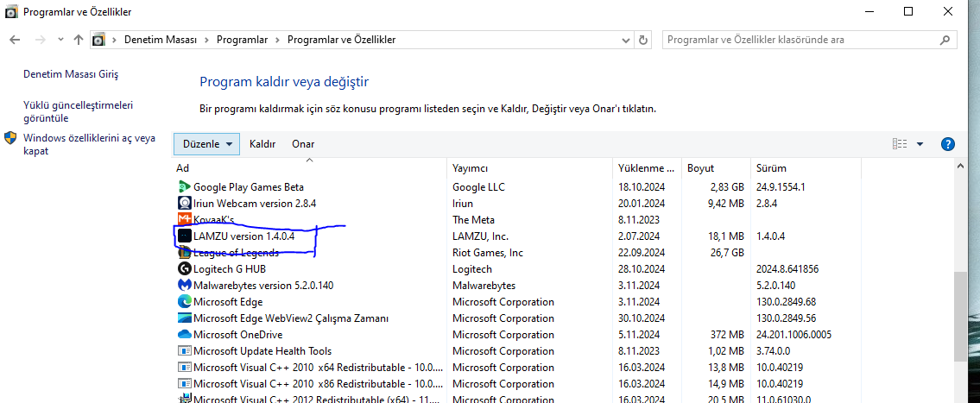Screen dimensions: 980x403
Task: Open Denetim Masası Giriş link
Action: tap(71, 73)
